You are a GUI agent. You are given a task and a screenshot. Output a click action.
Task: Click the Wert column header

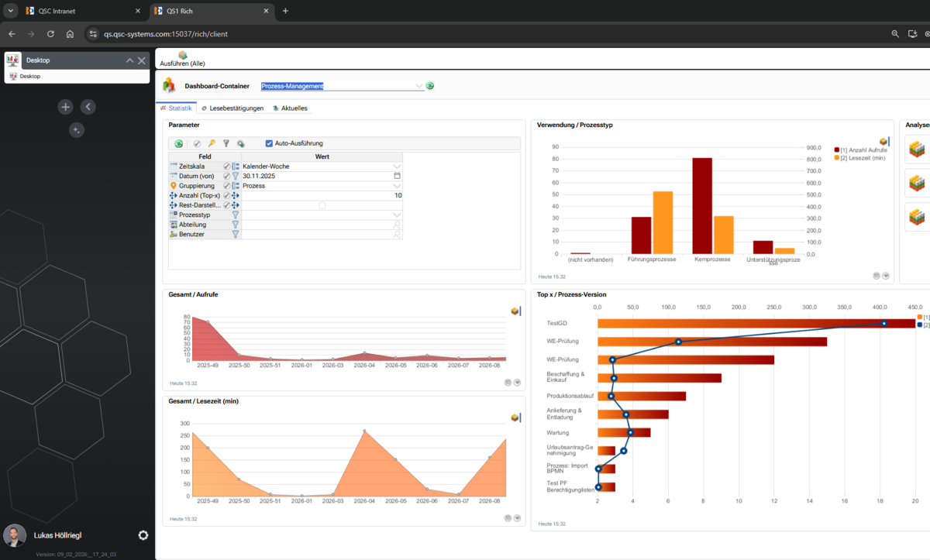[x=322, y=156]
